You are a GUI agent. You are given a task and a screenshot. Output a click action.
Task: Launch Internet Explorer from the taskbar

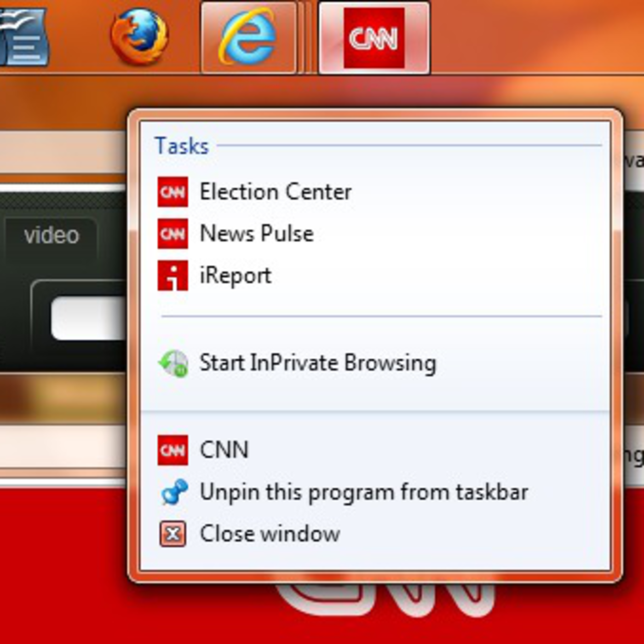click(248, 37)
